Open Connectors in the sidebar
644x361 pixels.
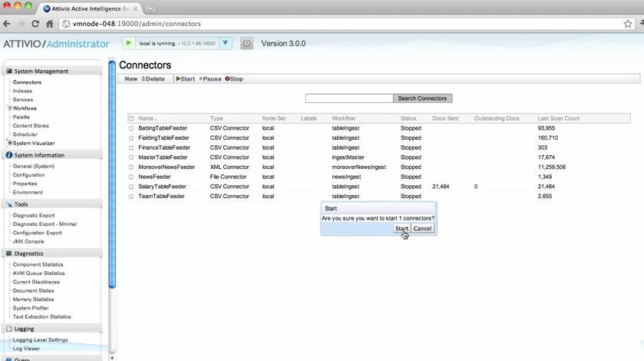point(27,82)
